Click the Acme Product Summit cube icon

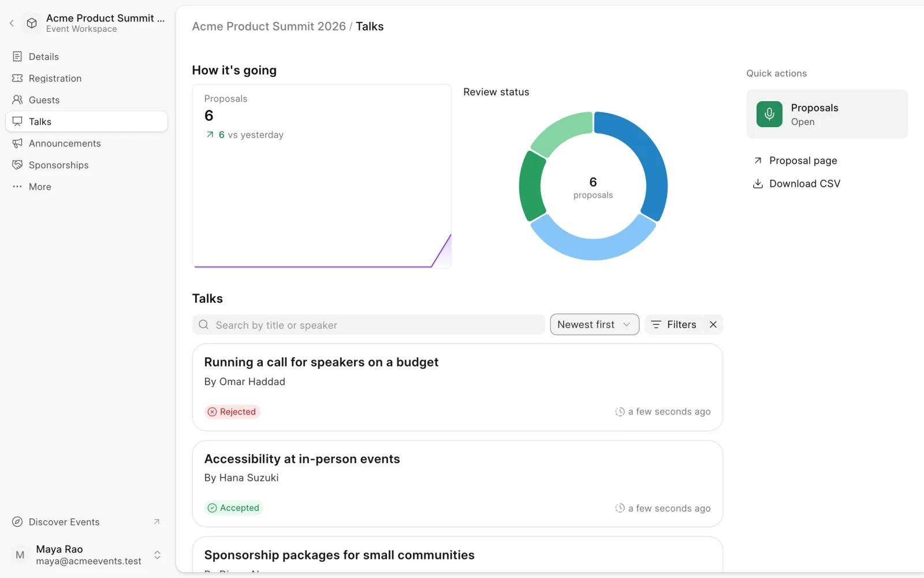[32, 23]
